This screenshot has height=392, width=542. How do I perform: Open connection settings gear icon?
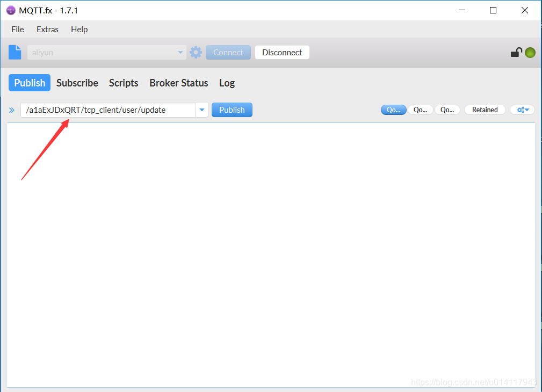196,52
